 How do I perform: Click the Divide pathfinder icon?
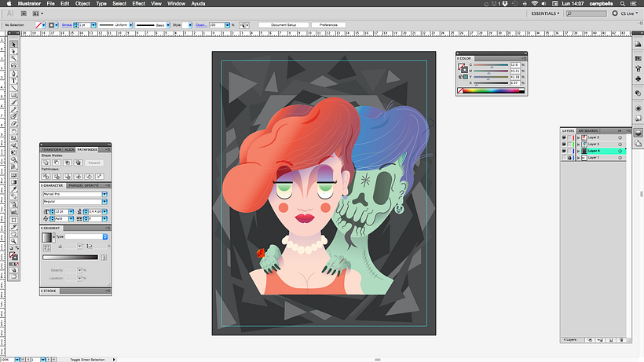[x=46, y=176]
